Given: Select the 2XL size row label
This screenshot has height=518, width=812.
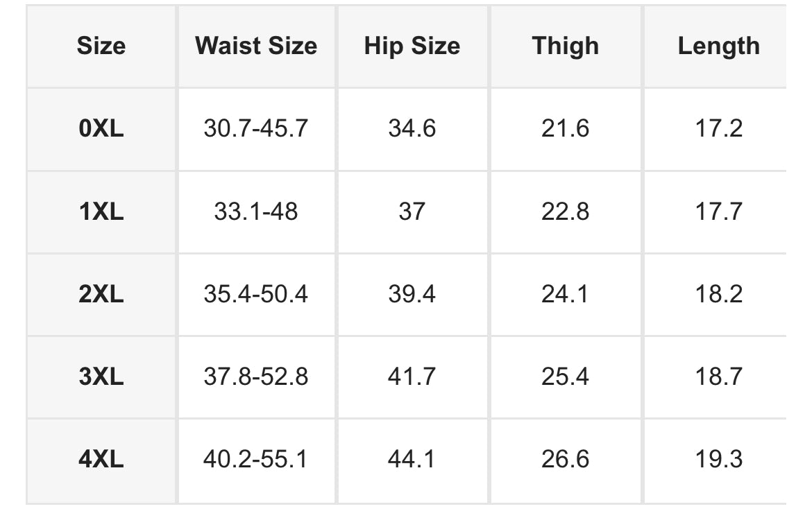Looking at the screenshot, I should click(101, 294).
